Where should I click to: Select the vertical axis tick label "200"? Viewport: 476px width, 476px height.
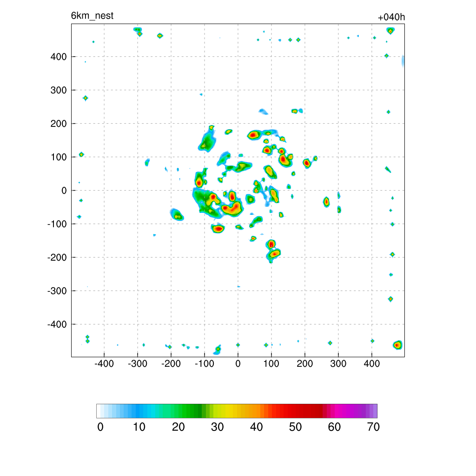click(x=59, y=124)
